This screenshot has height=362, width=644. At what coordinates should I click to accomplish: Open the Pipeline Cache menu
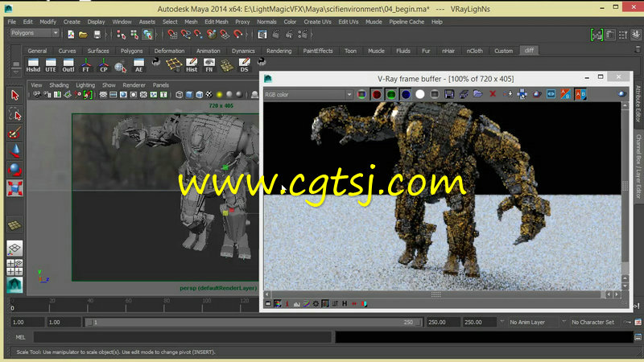click(x=407, y=22)
